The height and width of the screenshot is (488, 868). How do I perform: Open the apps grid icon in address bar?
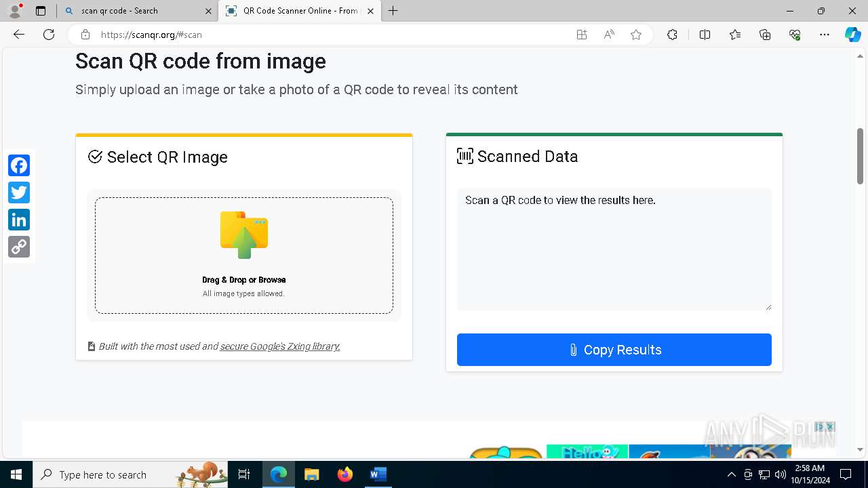(x=582, y=35)
